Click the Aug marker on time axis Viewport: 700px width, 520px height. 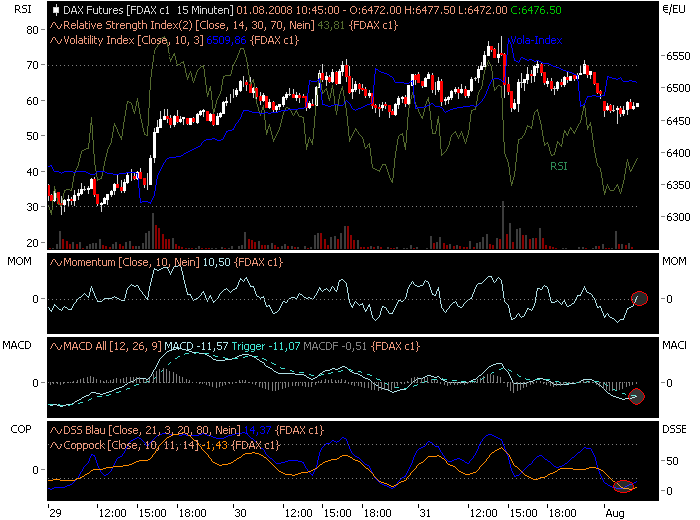click(615, 513)
